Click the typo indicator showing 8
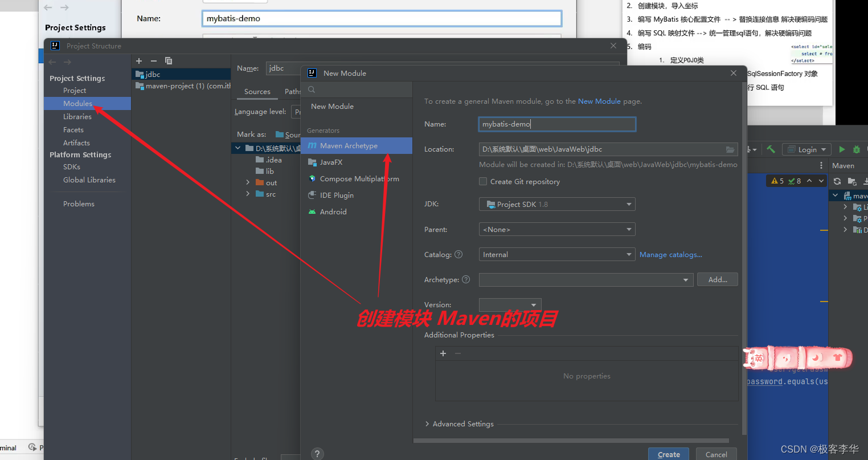The width and height of the screenshot is (868, 460). click(x=795, y=181)
